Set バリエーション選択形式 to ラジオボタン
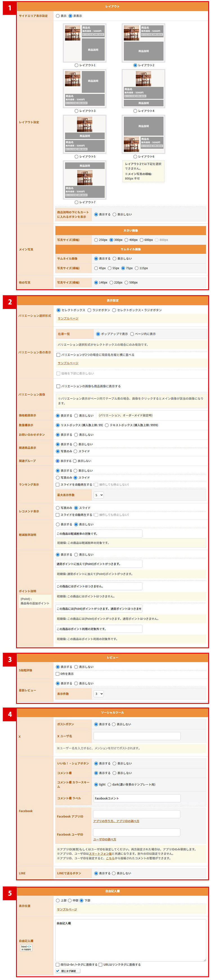Viewport: 211px width, 980px height. [x=89, y=310]
